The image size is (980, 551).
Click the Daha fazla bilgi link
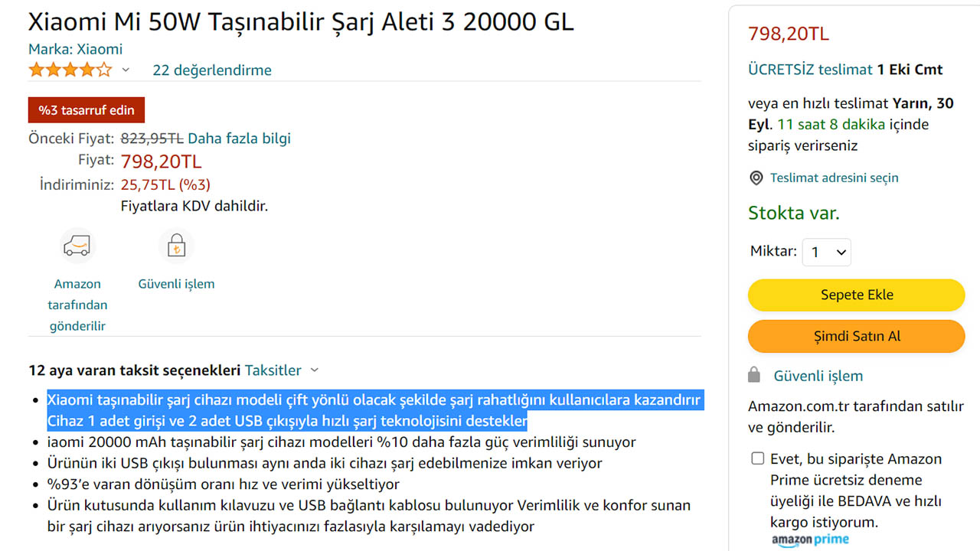click(x=239, y=139)
